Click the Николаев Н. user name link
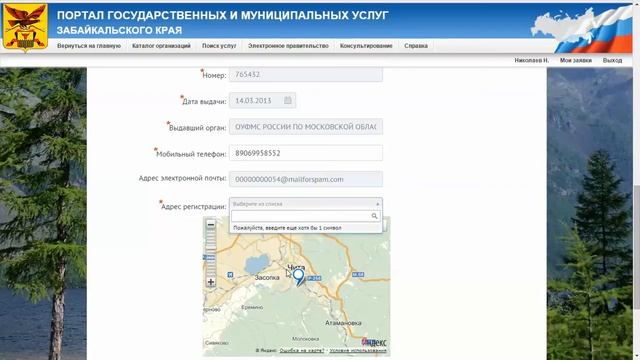This screenshot has height=360, width=640. point(531,60)
